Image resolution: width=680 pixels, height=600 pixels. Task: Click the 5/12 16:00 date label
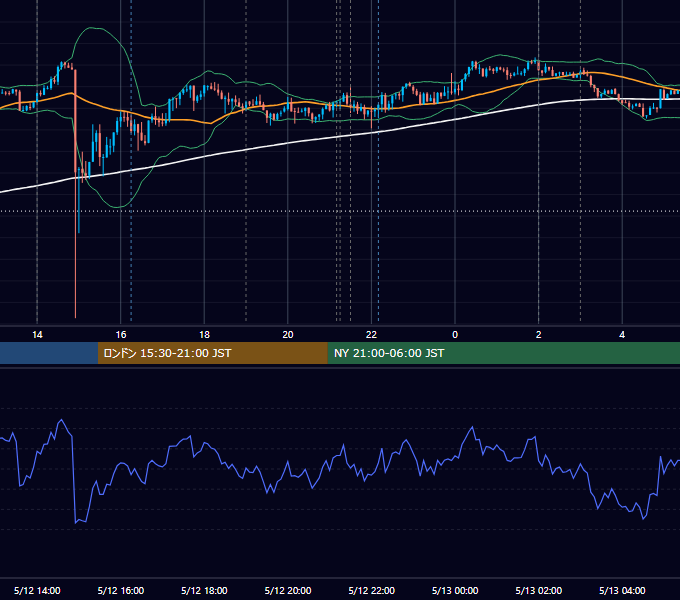[121, 590]
